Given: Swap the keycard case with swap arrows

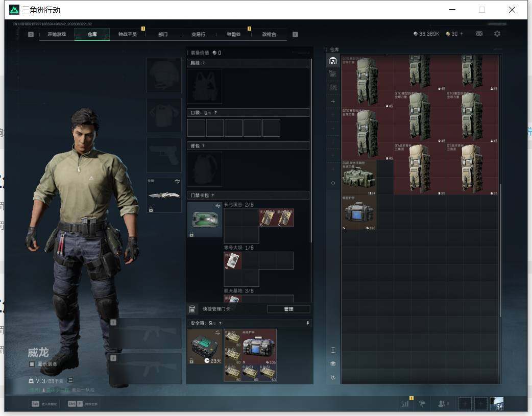Looking at the screenshot, I should click(218, 206).
